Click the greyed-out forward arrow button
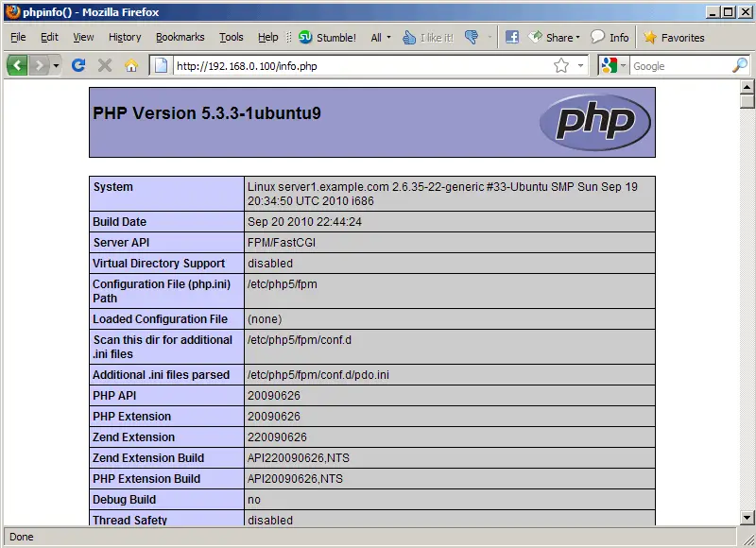 tap(39, 65)
